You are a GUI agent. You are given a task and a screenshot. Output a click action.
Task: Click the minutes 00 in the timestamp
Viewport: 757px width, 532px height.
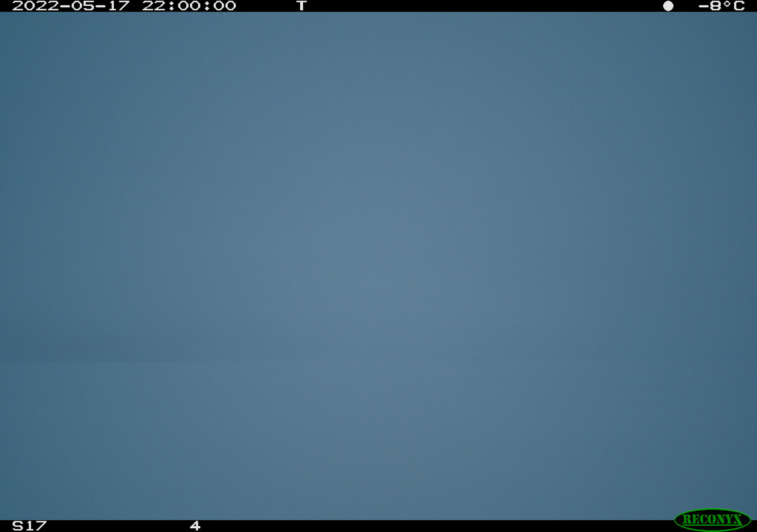point(189,6)
